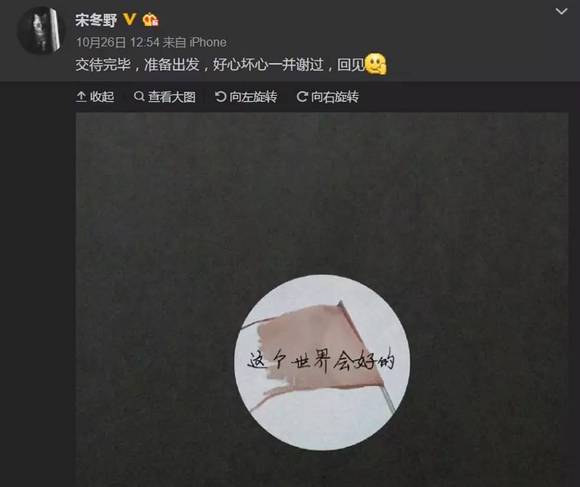This screenshot has height=487, width=580.
Task: Open the post options chevron menu
Action: coord(561,12)
